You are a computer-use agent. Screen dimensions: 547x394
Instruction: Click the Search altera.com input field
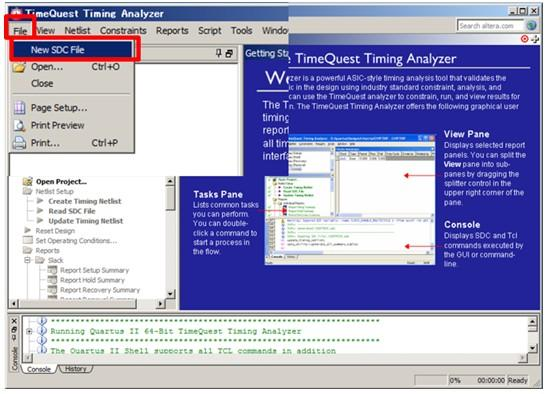tap(490, 26)
